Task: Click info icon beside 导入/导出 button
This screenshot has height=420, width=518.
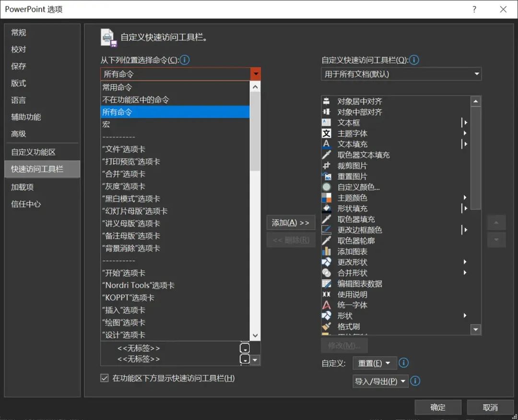Action: click(x=415, y=381)
